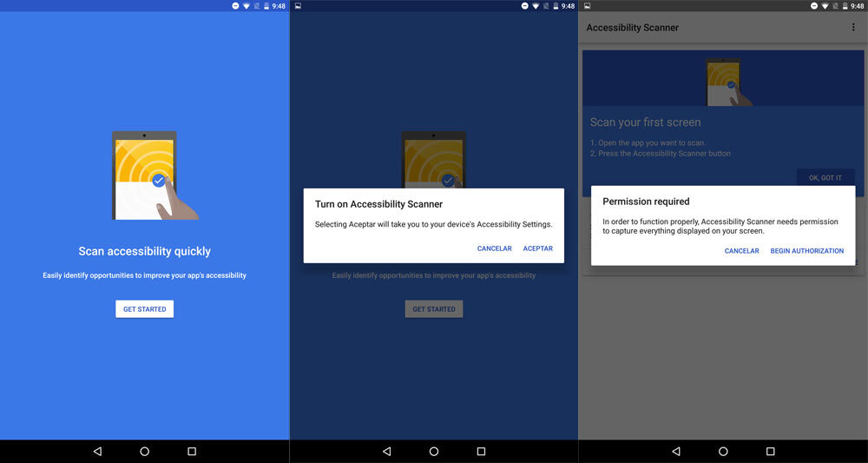Open three-dot overflow menu beside Accessibility Scanner title

(853, 28)
